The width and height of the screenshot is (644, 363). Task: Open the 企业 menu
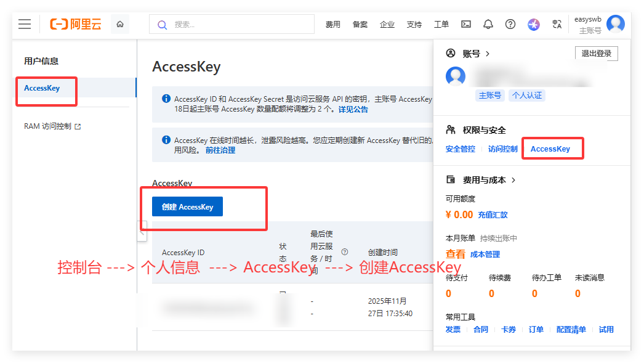tap(387, 25)
